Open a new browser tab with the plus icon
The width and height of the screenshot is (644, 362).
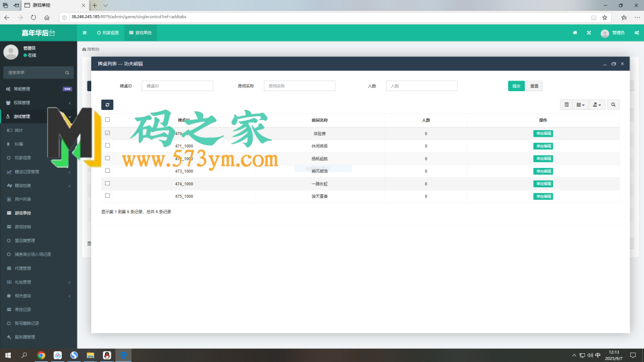(x=95, y=5)
